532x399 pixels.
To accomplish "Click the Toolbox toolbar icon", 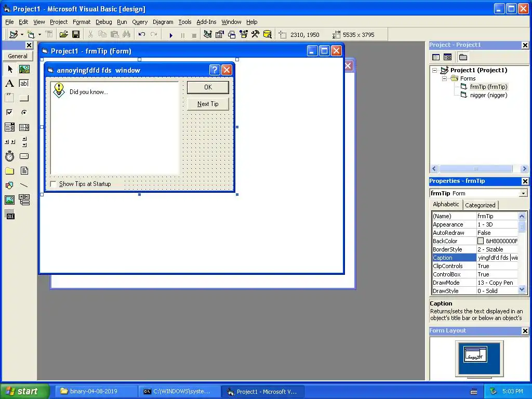I will coord(256,35).
